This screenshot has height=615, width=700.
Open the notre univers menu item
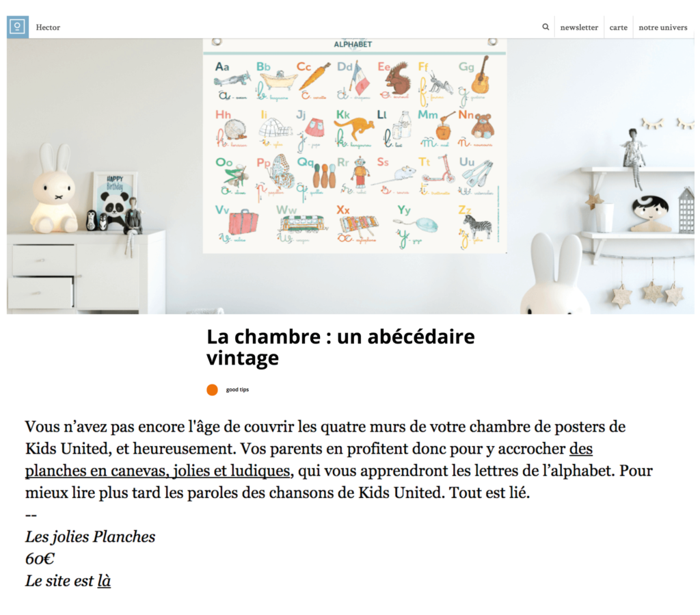[x=663, y=27]
